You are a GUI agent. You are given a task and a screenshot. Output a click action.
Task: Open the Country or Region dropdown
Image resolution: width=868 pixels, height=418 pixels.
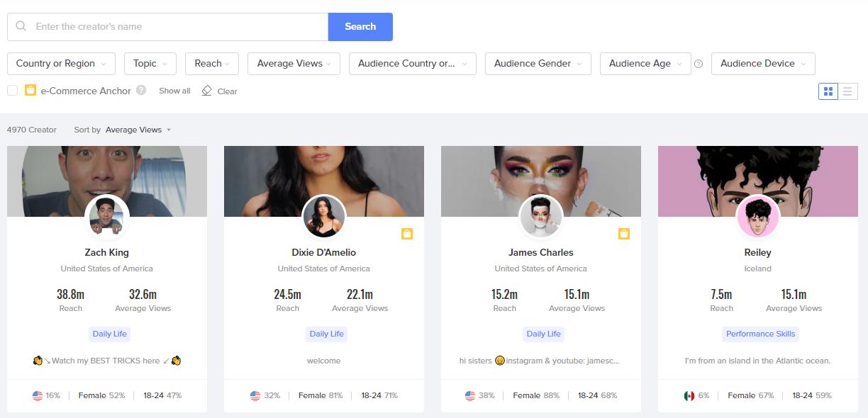(61, 64)
